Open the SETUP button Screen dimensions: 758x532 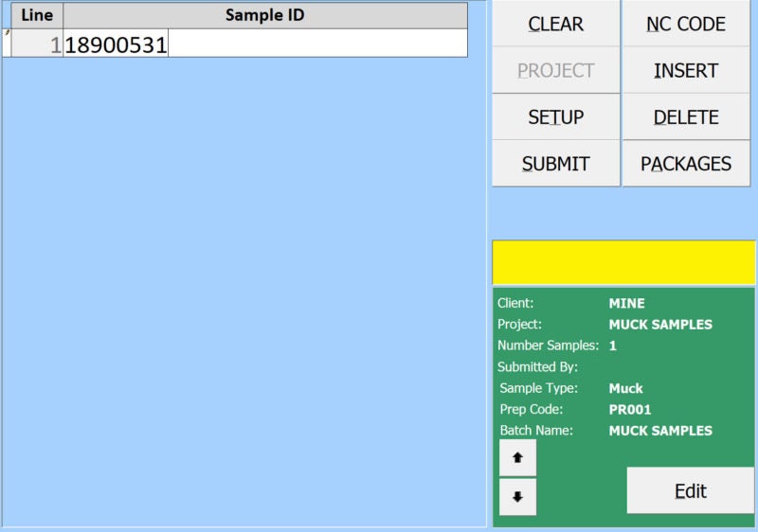(556, 116)
